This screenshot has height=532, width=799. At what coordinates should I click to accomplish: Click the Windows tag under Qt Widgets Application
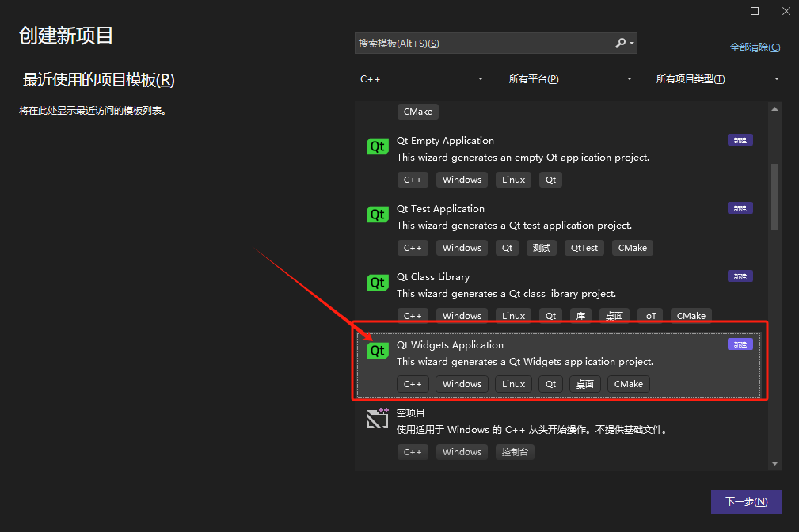pyautogui.click(x=462, y=384)
